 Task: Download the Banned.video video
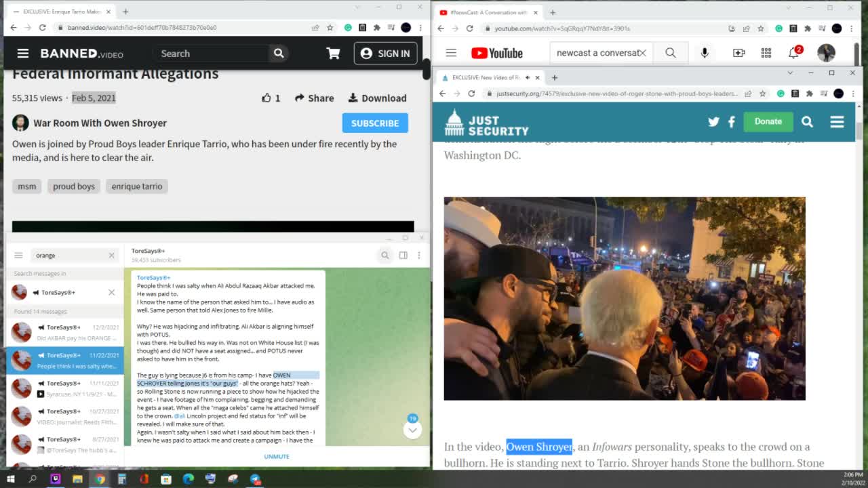click(x=377, y=98)
